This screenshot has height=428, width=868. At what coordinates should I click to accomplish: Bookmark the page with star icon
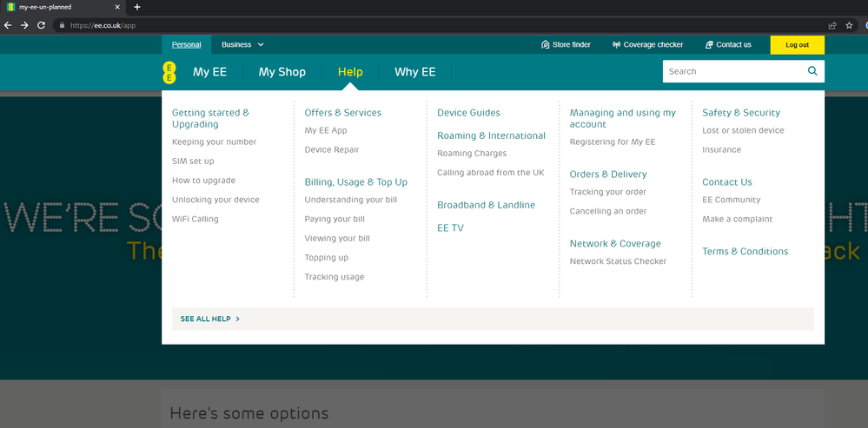click(849, 25)
